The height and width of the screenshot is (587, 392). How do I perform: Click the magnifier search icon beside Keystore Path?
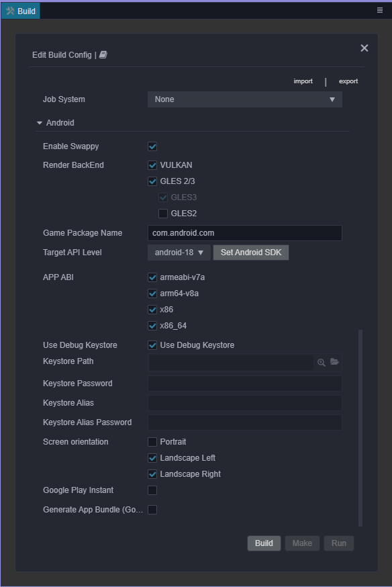[322, 363]
